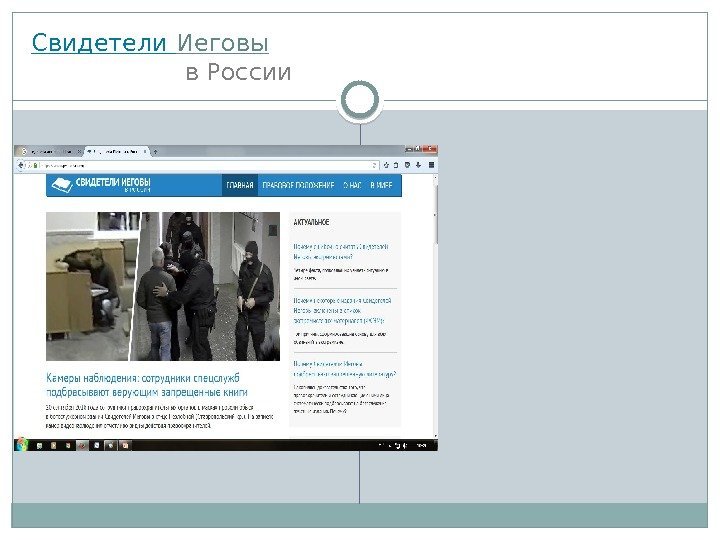This screenshot has height=540, width=720.
Task: Click the bookmark star icon
Action: pos(386,165)
